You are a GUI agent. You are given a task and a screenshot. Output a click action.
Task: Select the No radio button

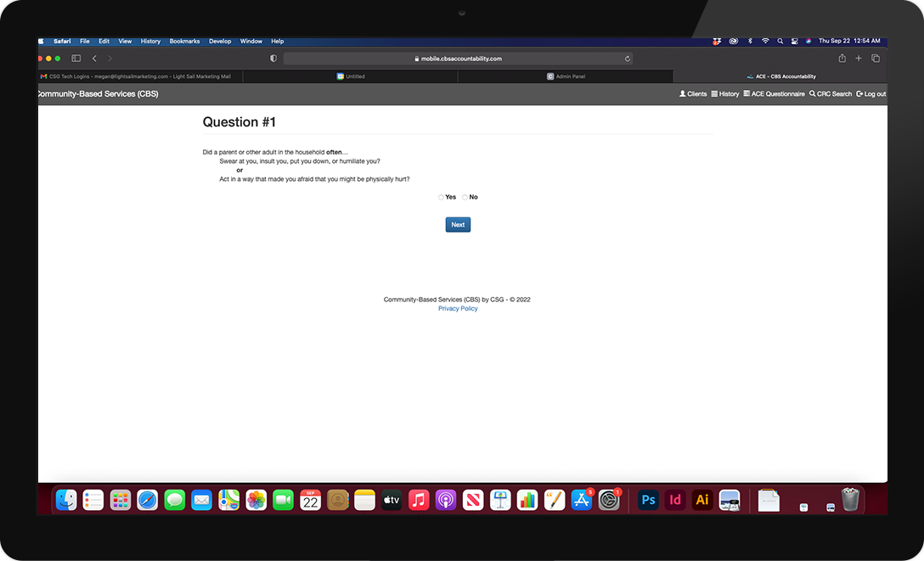465,197
